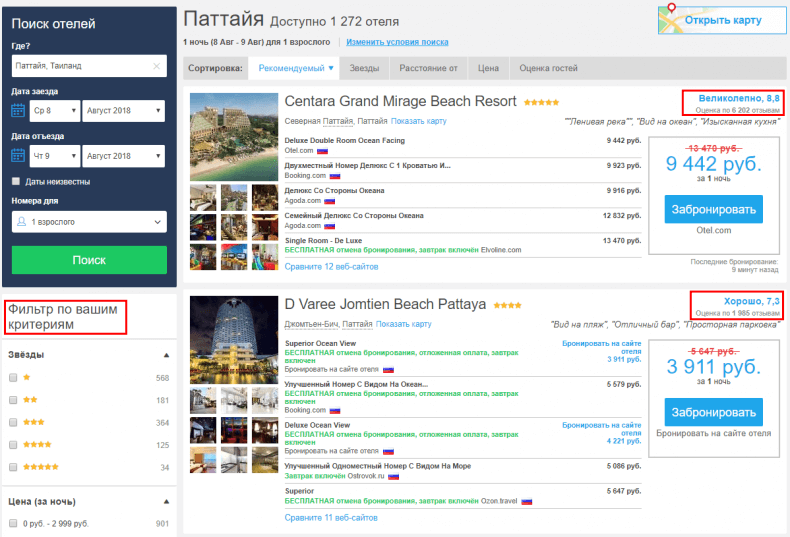Click Сравните 12 веб-сайтов link

tap(331, 267)
